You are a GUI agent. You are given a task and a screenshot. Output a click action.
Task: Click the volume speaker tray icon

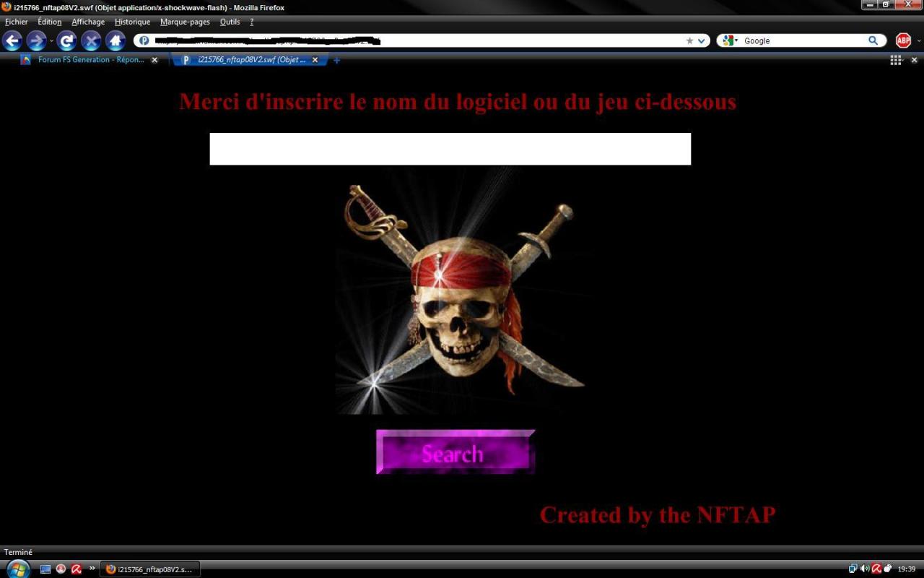[865, 569]
